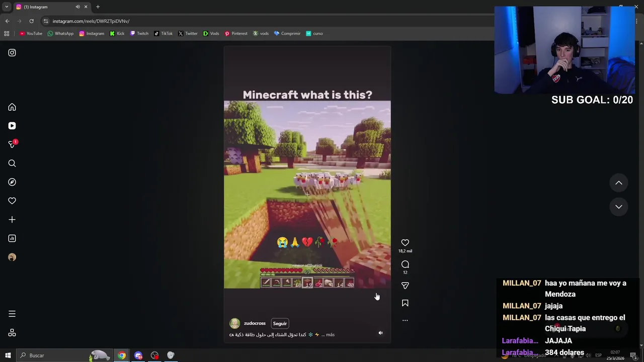Open the reel's three-dot options
The width and height of the screenshot is (644, 362).
point(405,320)
